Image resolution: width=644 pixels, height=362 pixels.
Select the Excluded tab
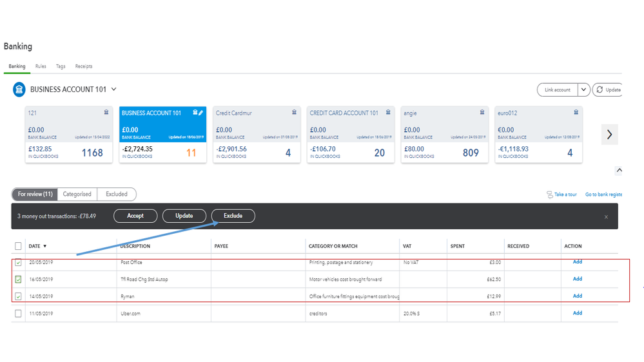117,194
